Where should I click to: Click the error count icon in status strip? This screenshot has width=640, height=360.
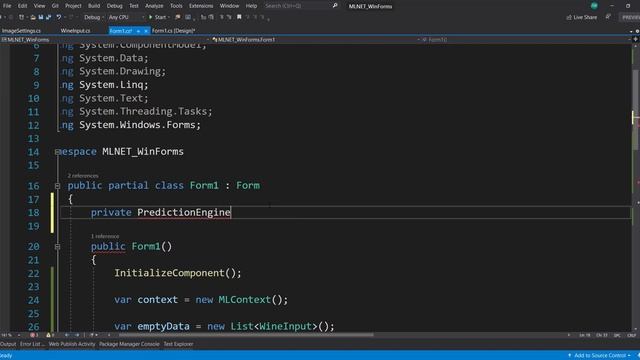point(32,335)
